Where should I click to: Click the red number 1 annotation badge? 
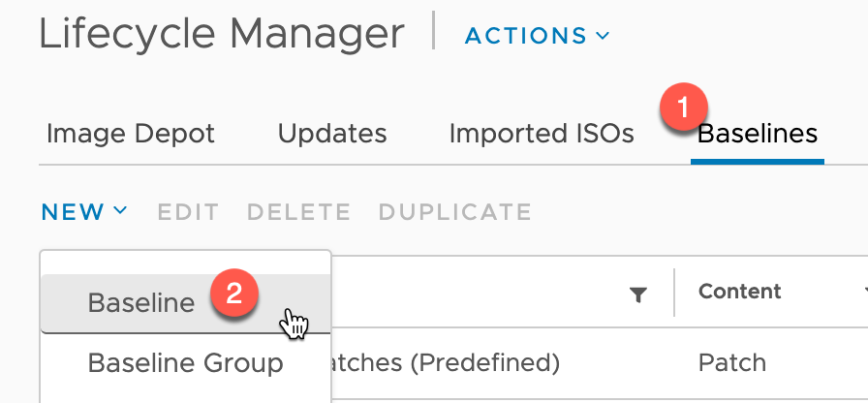(x=683, y=107)
